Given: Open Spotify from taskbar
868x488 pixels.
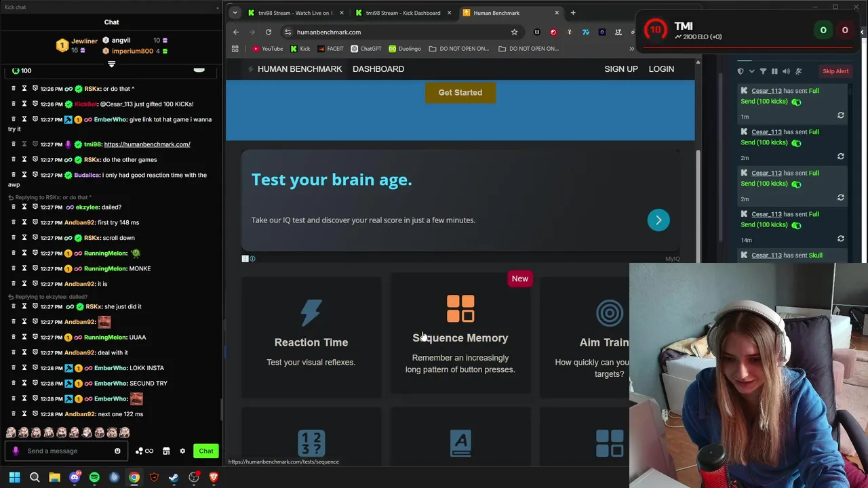Looking at the screenshot, I should pos(94,477).
